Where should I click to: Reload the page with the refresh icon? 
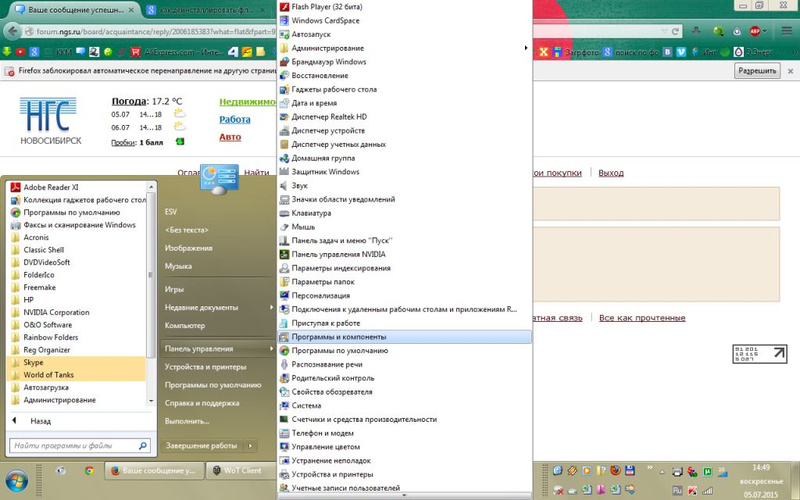pyautogui.click(x=675, y=31)
